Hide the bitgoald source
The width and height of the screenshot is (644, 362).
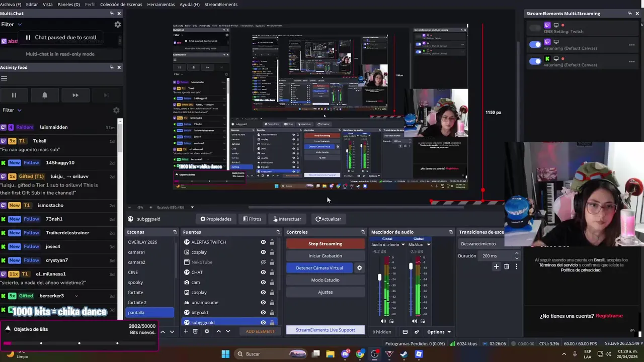263,312
